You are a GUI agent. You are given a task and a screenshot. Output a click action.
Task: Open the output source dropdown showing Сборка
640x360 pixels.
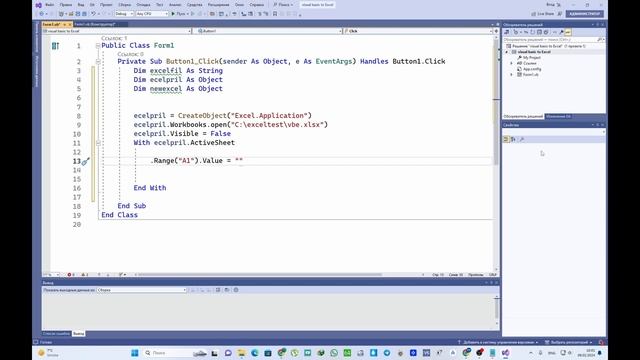click(142, 290)
